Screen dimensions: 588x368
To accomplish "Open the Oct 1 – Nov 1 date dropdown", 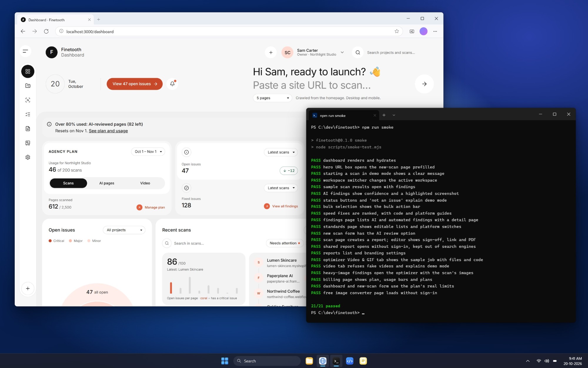I will click(148, 152).
